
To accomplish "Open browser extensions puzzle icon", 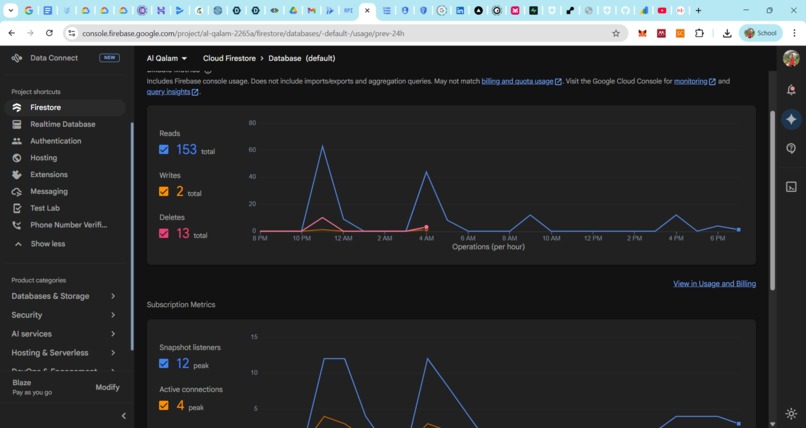I will click(699, 33).
